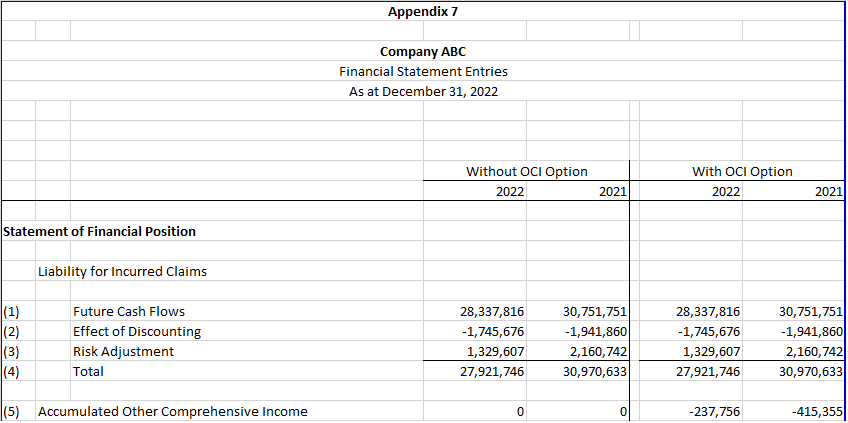Click the As at December 31, 2022 cell
The image size is (848, 423).
422,92
